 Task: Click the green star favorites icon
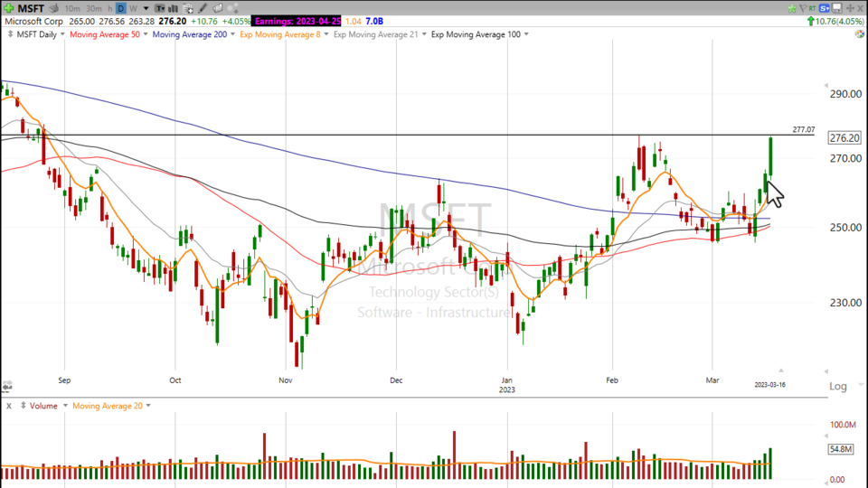point(792,8)
